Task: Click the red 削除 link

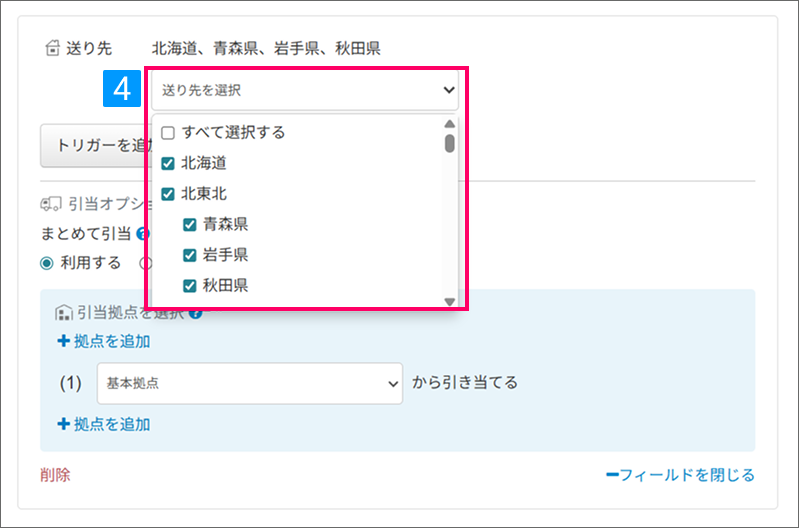Action: click(55, 475)
